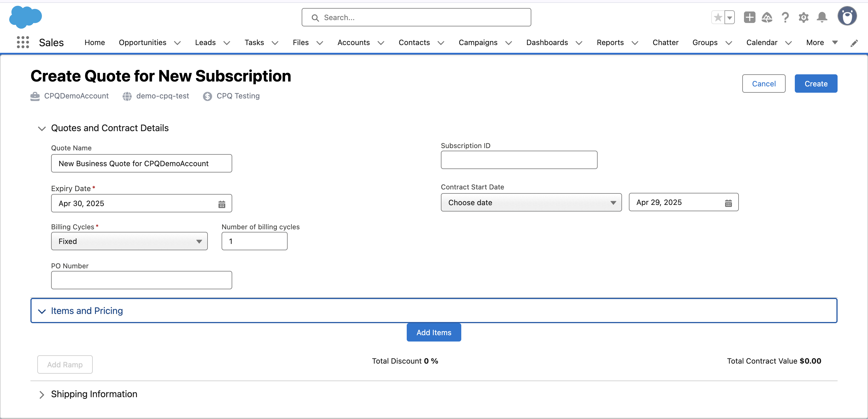Expand the Shipping Information section
This screenshot has height=419, width=868.
42,394
